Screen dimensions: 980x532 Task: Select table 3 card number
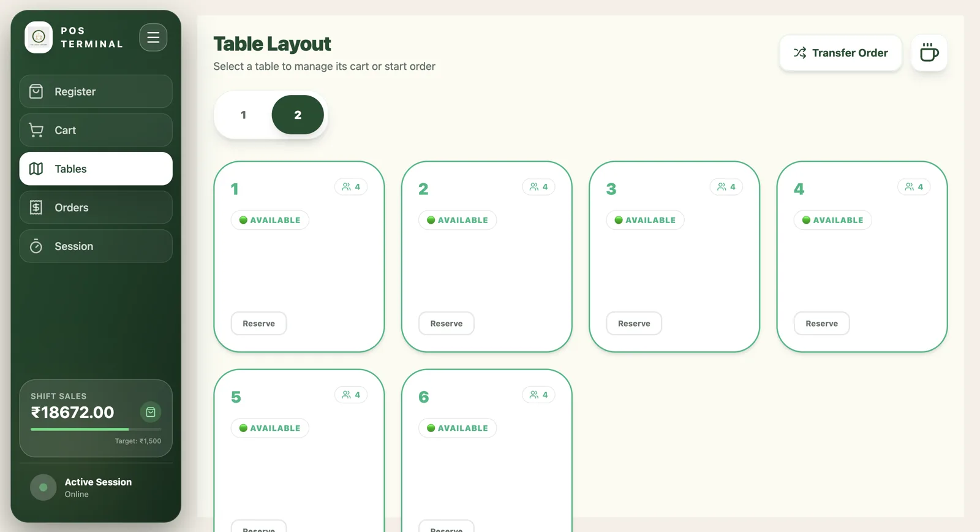[x=611, y=189]
